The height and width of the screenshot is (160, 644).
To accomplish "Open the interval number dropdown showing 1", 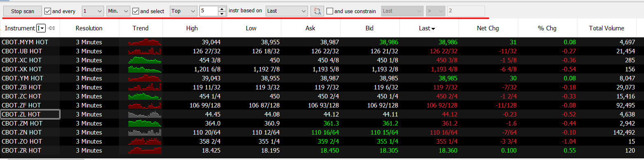I will [93, 11].
